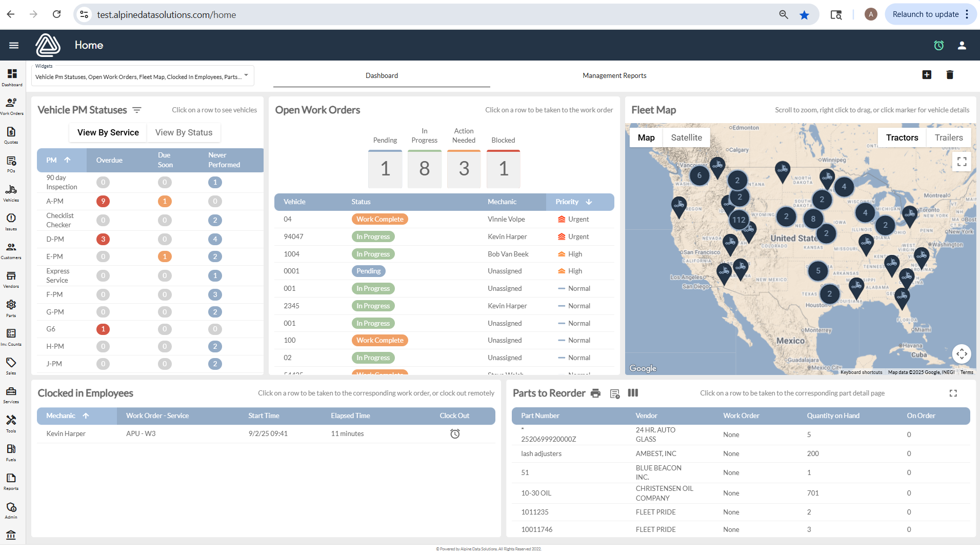Switch Fleet Map to Satellite view
Viewport: 980px width, 554px height.
[686, 137]
